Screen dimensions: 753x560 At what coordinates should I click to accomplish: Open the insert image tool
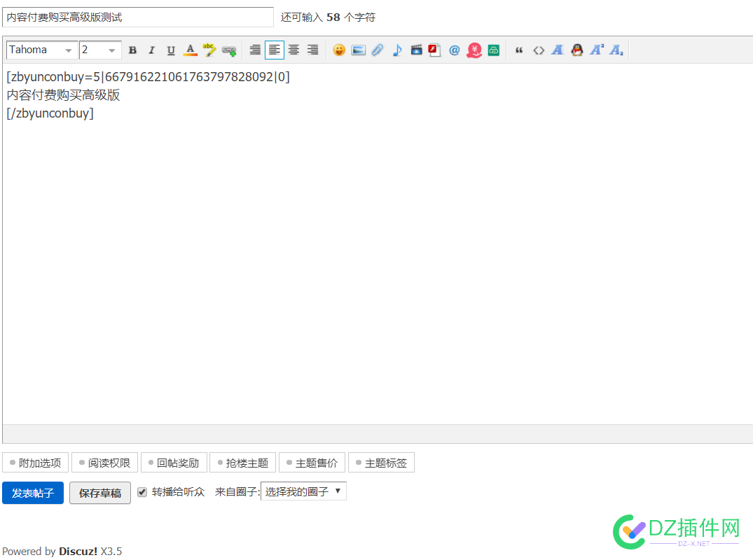point(358,50)
